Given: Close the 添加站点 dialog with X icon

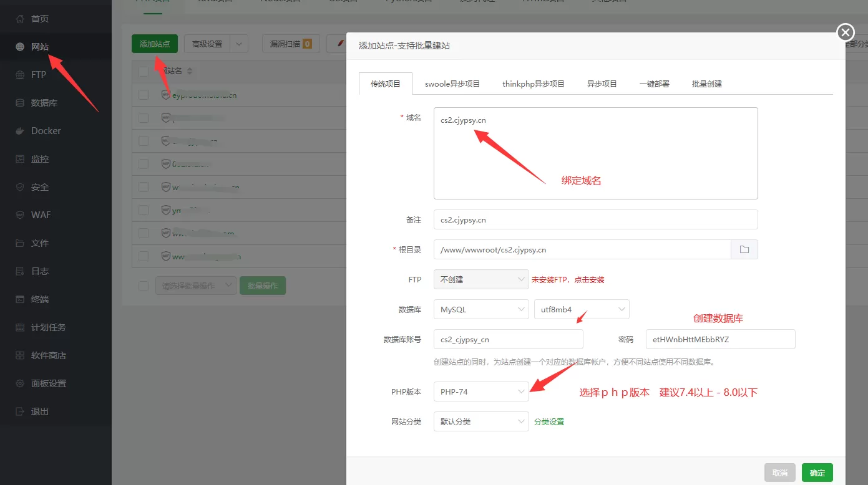Looking at the screenshot, I should click(x=845, y=32).
